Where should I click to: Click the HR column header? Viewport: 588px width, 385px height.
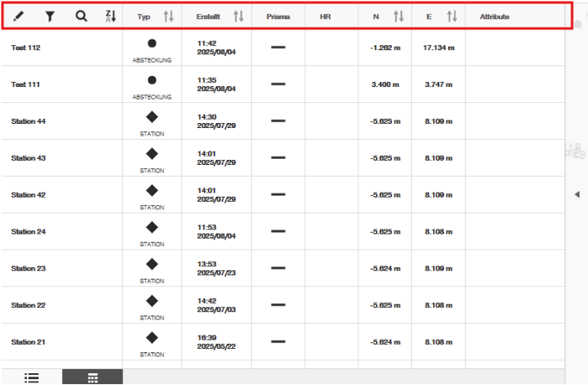click(x=326, y=16)
